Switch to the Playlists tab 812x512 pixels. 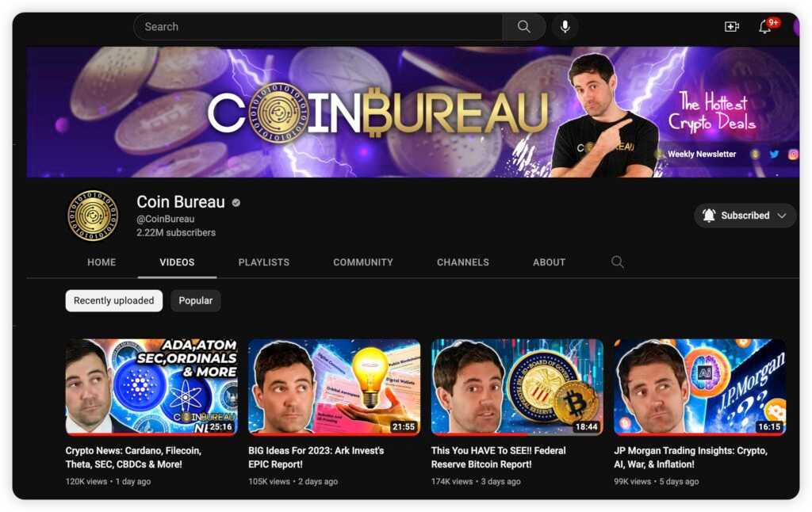pos(263,262)
